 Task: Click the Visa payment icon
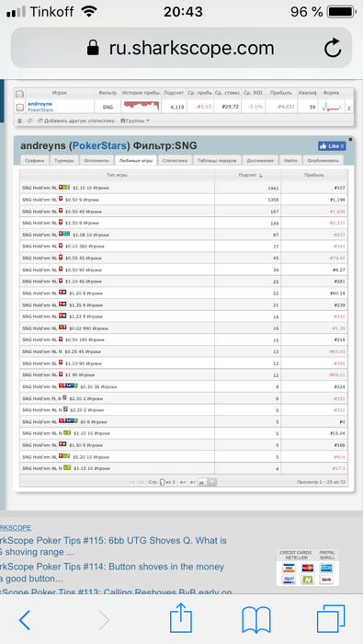click(x=289, y=568)
